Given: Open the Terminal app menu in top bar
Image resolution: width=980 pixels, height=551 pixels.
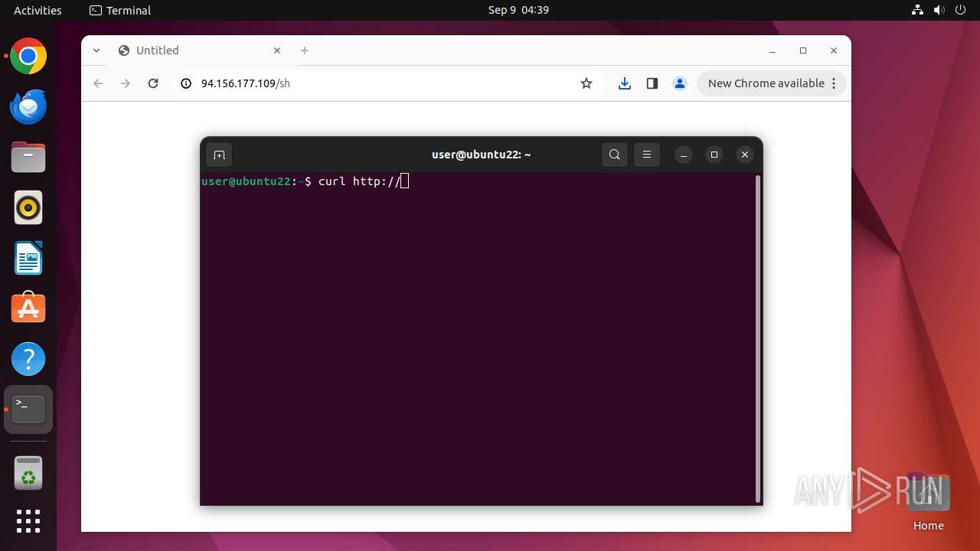Looking at the screenshot, I should (x=120, y=10).
